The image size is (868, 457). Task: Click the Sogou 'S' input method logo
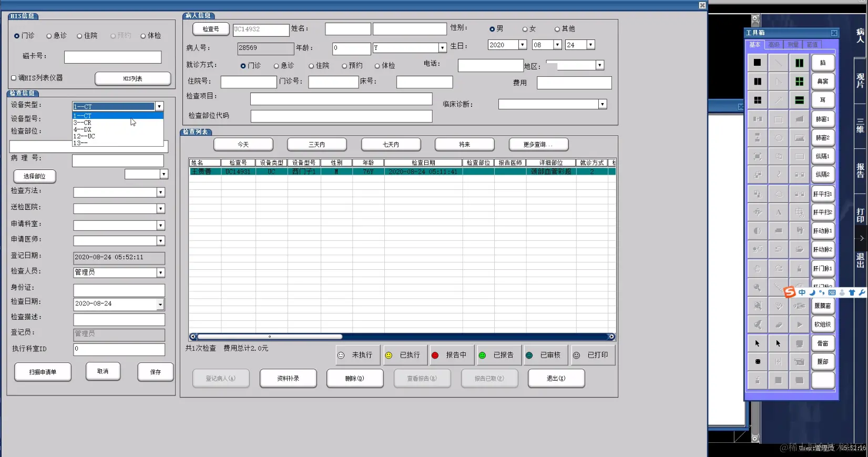(789, 292)
